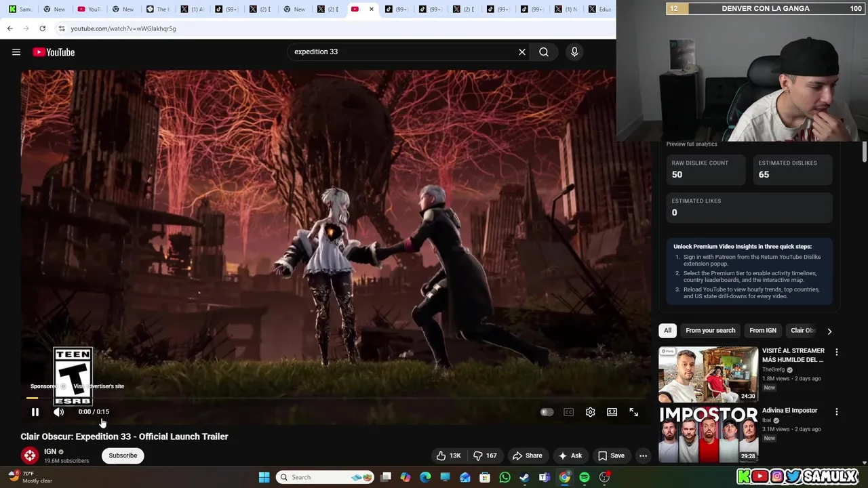868x488 pixels.
Task: Toggle the autoplay switch in player
Action: [x=547, y=412]
